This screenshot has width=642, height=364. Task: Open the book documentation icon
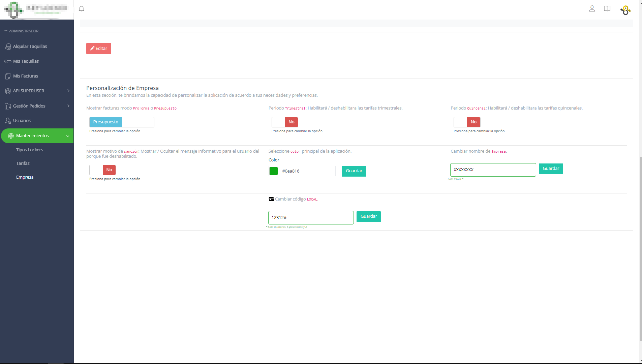(x=607, y=9)
